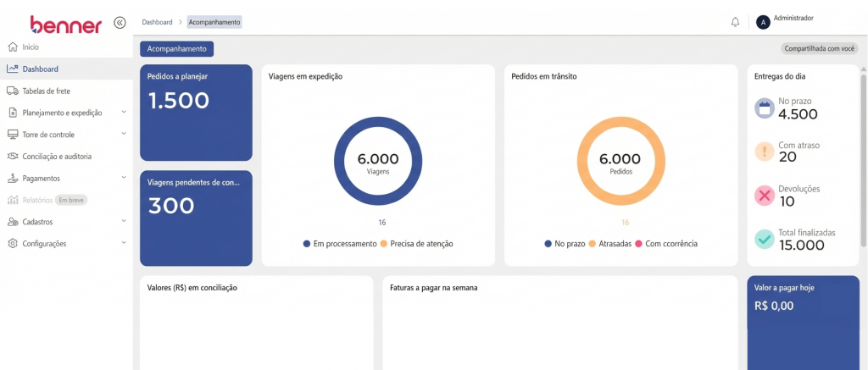The image size is (868, 370).
Task: Switch to the Acompanhamento tab button
Action: [x=176, y=48]
